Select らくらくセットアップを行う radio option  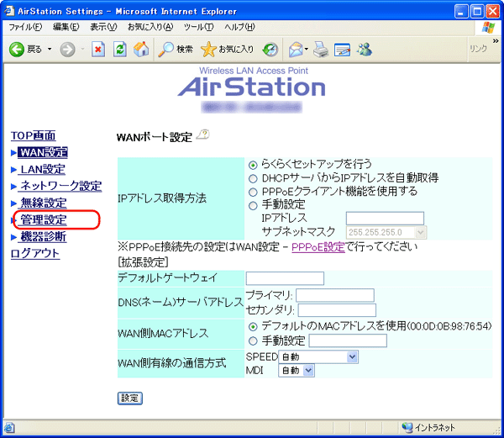click(x=253, y=166)
